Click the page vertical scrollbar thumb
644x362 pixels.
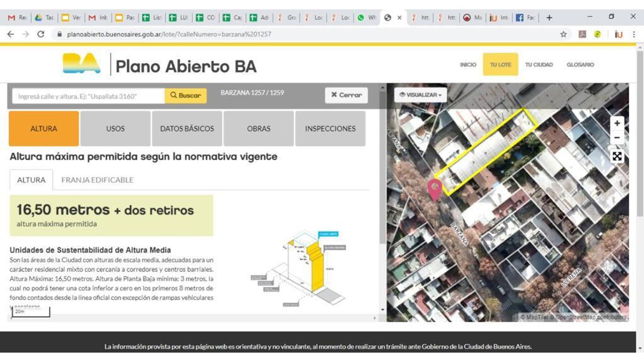click(640, 133)
